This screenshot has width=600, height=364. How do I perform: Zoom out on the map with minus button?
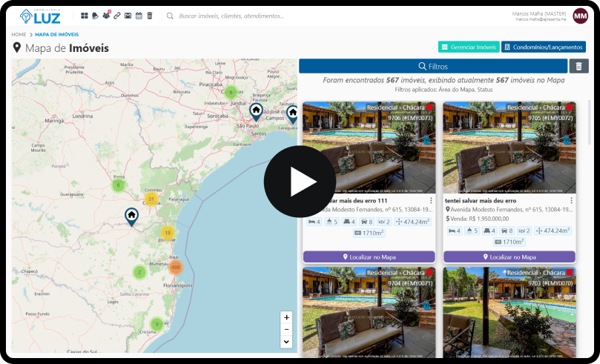click(287, 329)
